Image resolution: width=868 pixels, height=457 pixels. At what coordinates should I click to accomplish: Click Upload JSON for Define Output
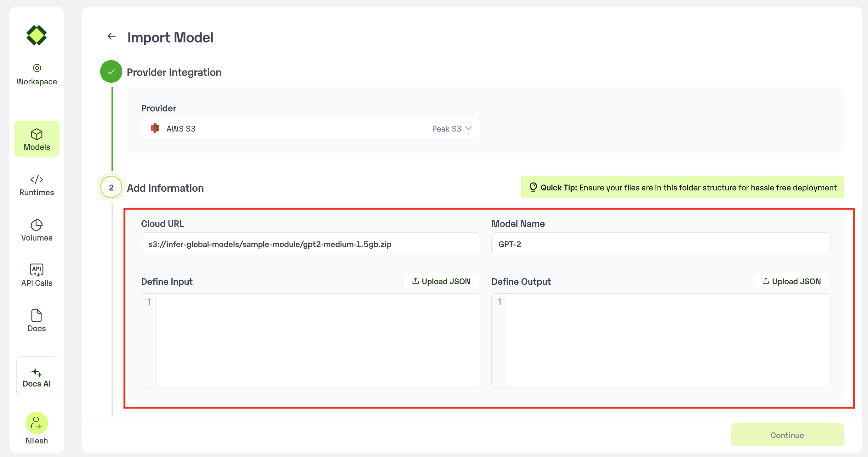(791, 281)
